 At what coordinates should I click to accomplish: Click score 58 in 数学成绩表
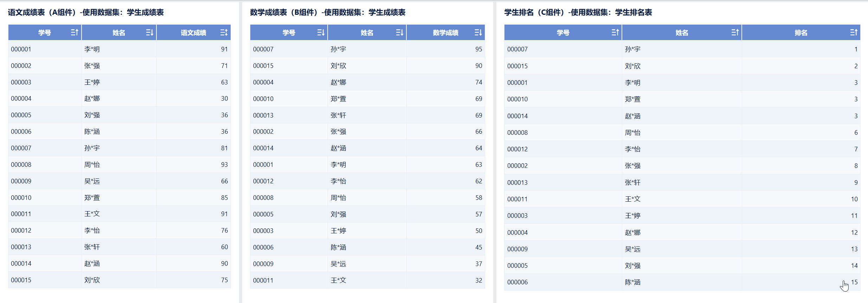point(478,198)
